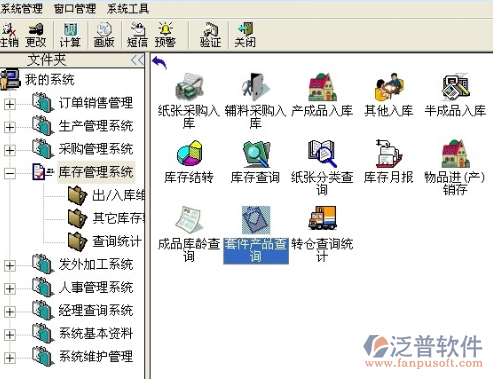Screen dimensions: 493x379
Task: Open 产成品入库 house icon
Action: pyautogui.click(x=322, y=87)
